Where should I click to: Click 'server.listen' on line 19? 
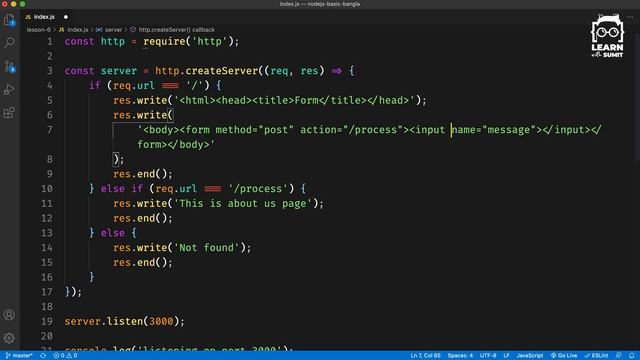(104, 322)
